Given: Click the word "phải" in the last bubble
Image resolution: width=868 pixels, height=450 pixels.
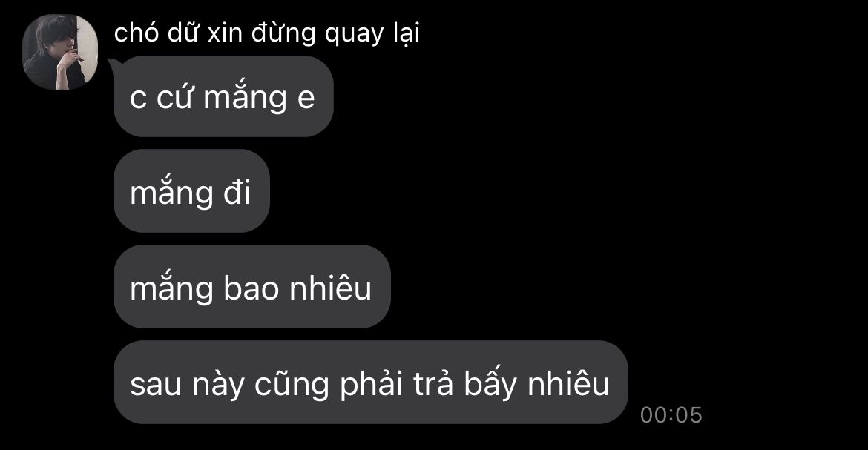Looking at the screenshot, I should pos(371,383).
